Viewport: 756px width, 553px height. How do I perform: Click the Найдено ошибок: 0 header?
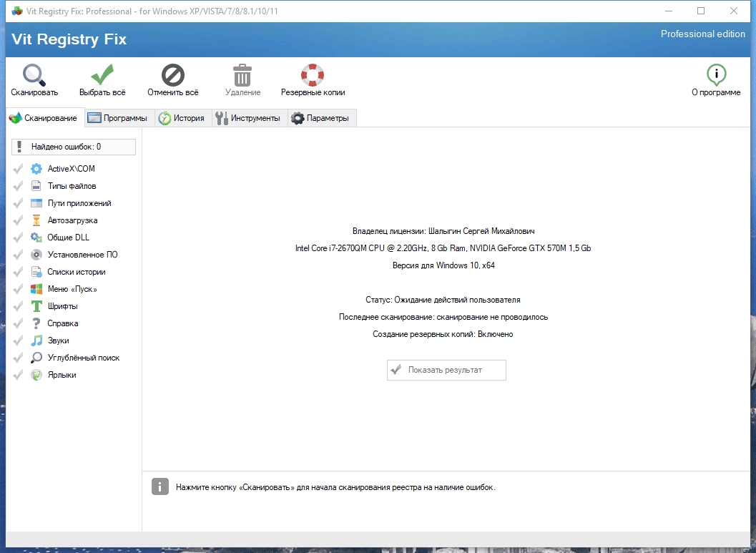[73, 147]
